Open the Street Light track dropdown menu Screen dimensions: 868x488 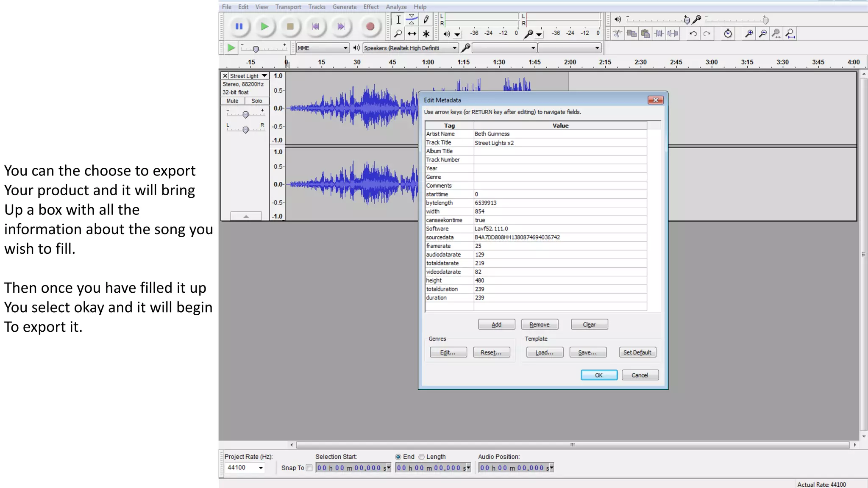(264, 76)
